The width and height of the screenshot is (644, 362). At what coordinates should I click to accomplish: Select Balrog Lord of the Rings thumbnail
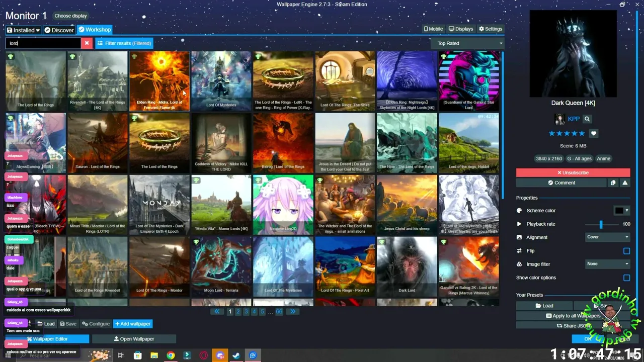(x=283, y=143)
